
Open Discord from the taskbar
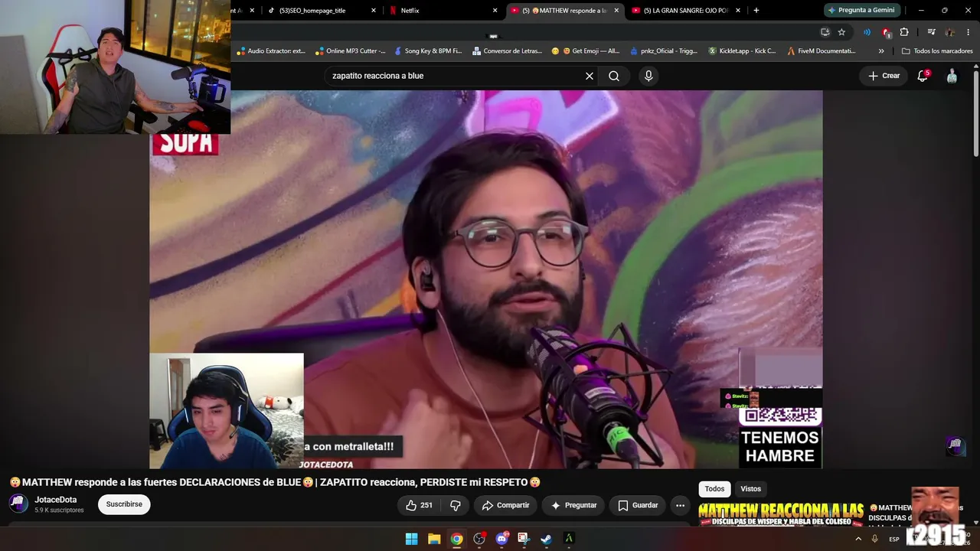[x=501, y=539]
